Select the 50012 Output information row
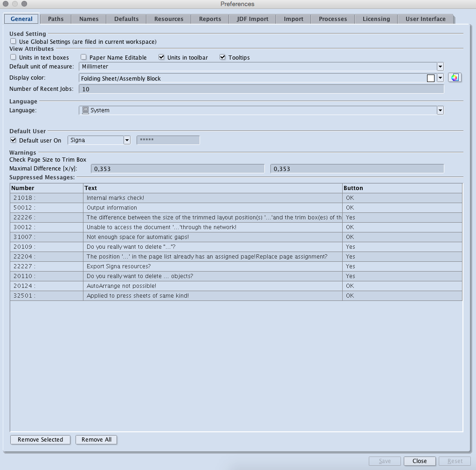The height and width of the screenshot is (470, 476). click(236, 207)
